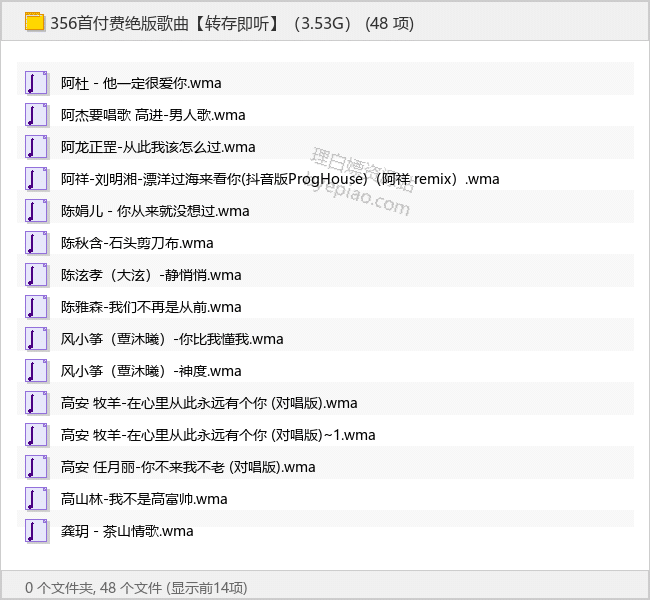Select file name 阿杰要唱歌 高进-男人歌.wma
Viewport: 650px width, 600px height.
pyautogui.click(x=153, y=115)
